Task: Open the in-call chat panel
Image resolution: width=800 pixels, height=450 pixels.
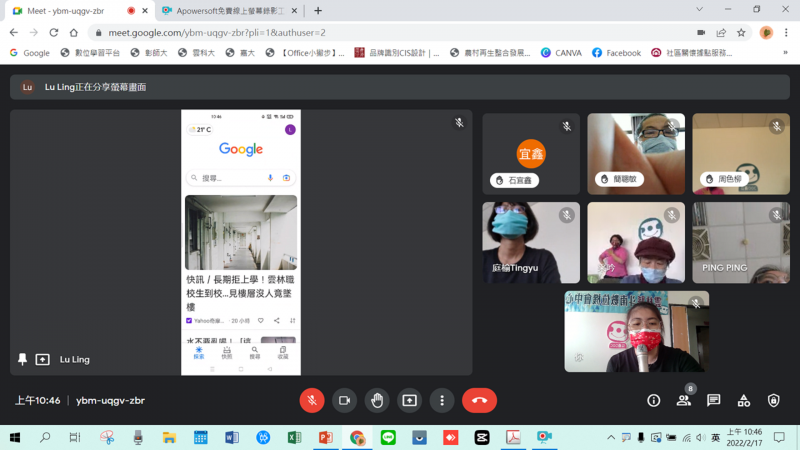Action: point(713,401)
